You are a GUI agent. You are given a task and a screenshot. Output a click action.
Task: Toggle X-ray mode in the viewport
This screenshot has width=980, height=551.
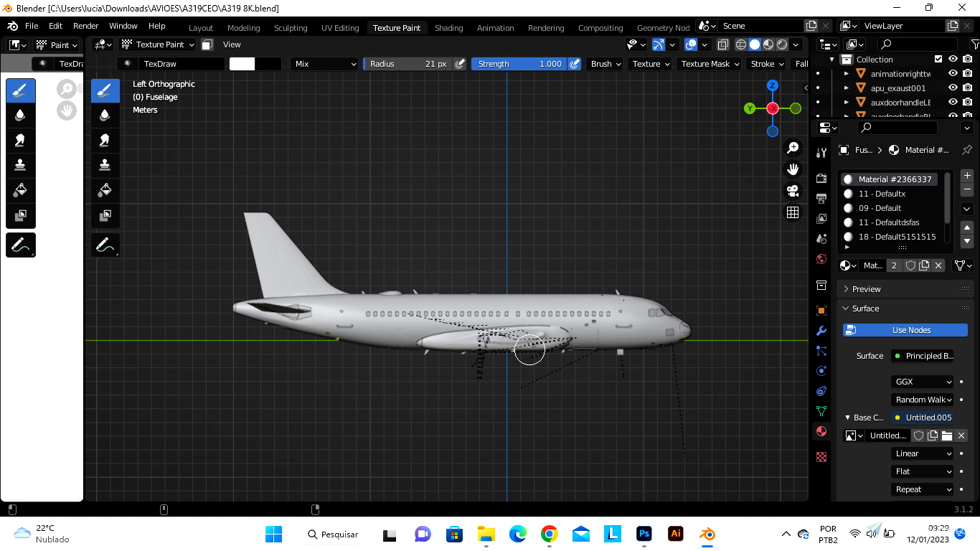point(722,44)
